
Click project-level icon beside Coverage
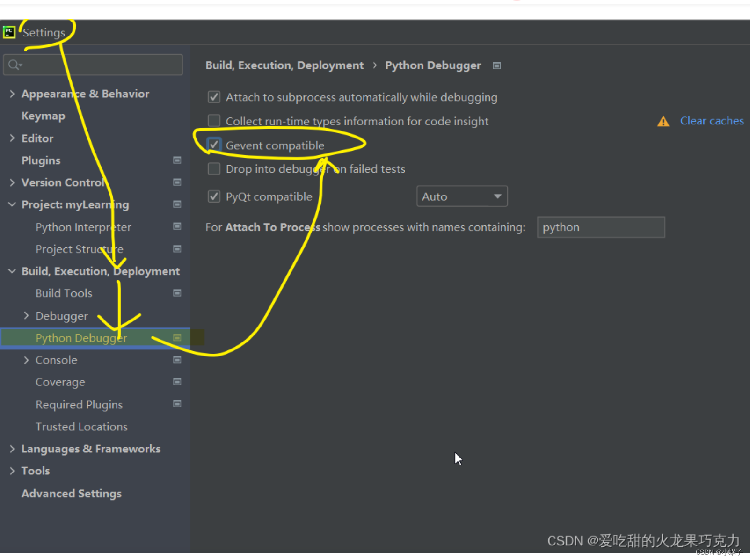coord(177,382)
